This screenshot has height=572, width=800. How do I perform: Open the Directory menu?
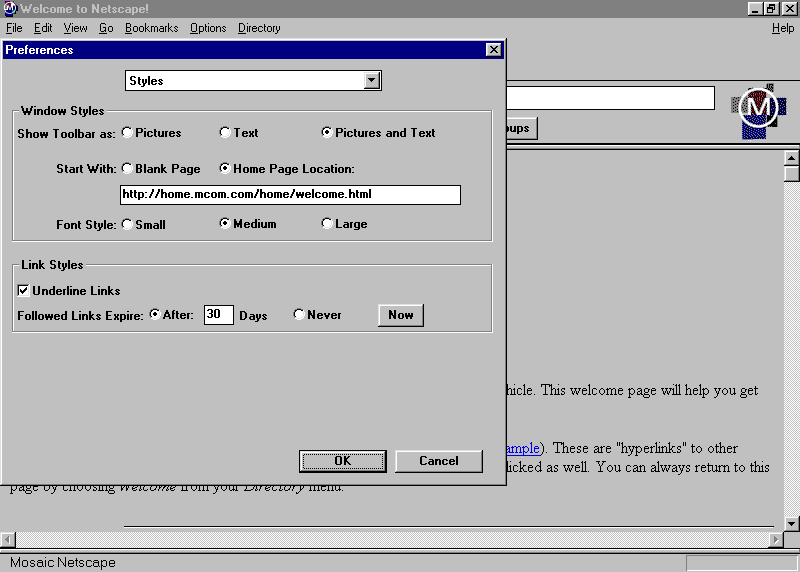(259, 28)
